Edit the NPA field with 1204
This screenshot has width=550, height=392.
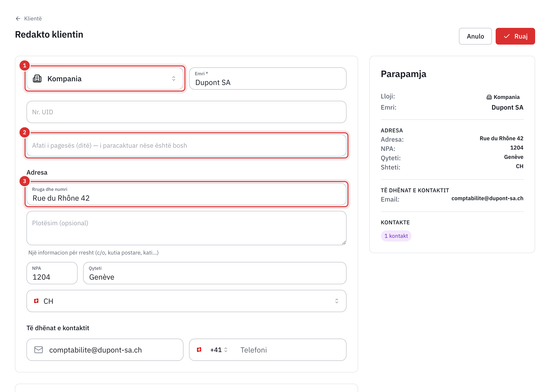pos(52,273)
